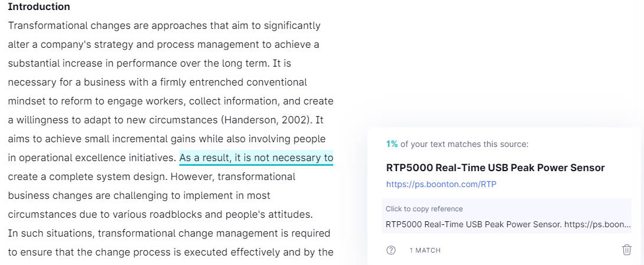The height and width of the screenshot is (265, 644).
Task: Click the "Introduction" heading
Action: click(39, 7)
